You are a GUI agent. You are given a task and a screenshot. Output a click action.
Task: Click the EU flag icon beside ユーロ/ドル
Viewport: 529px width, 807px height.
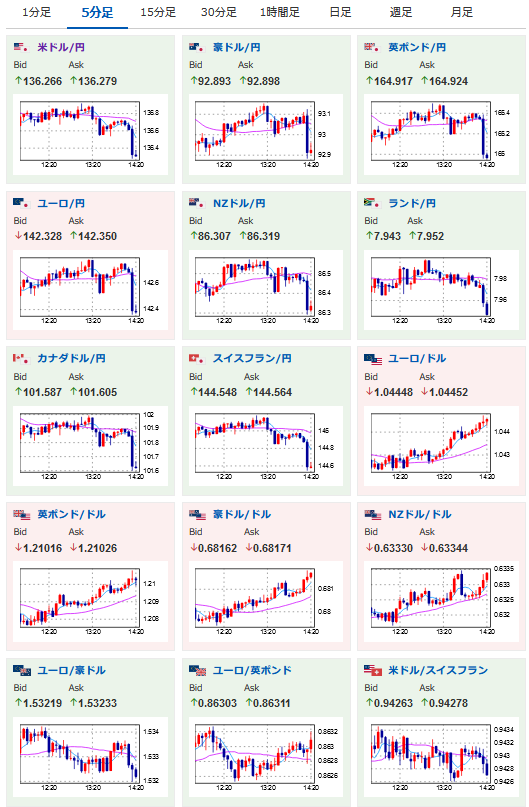point(373,359)
